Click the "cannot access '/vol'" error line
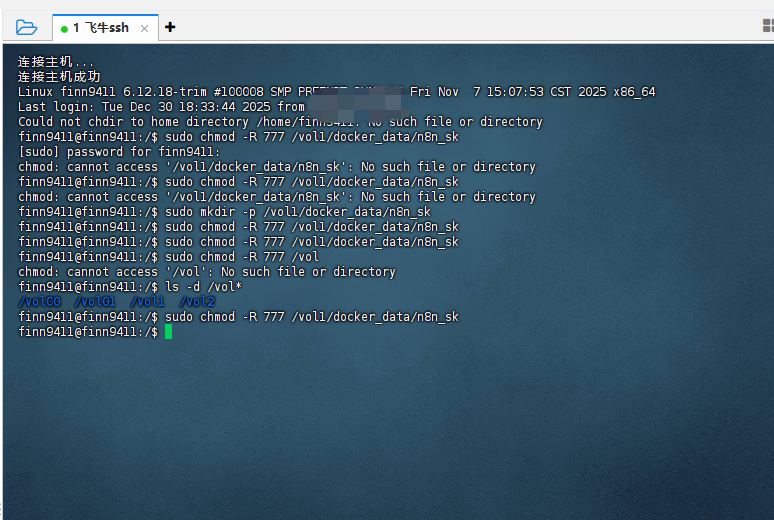Screen dimensions: 774x520 click(207, 272)
